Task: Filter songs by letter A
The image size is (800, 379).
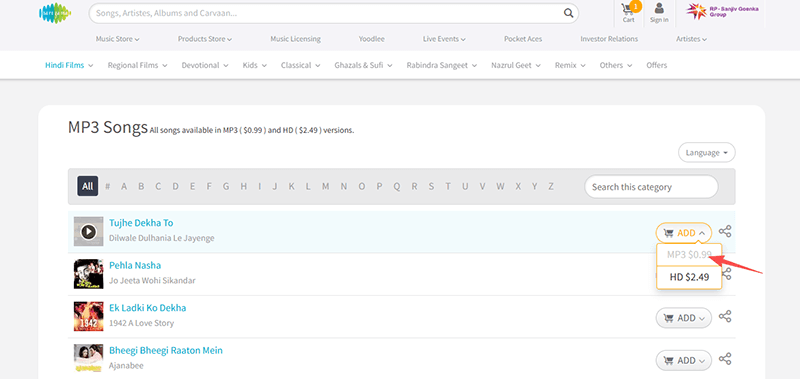Action: pos(124,186)
